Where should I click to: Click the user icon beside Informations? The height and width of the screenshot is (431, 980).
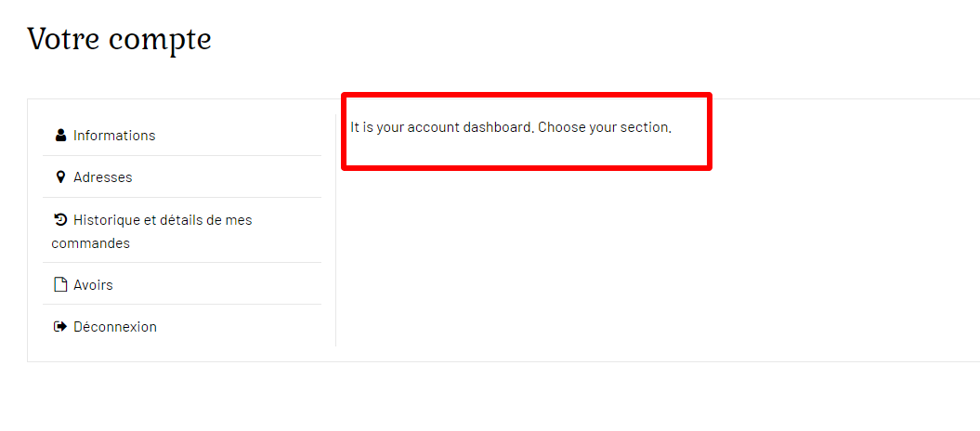coord(61,136)
